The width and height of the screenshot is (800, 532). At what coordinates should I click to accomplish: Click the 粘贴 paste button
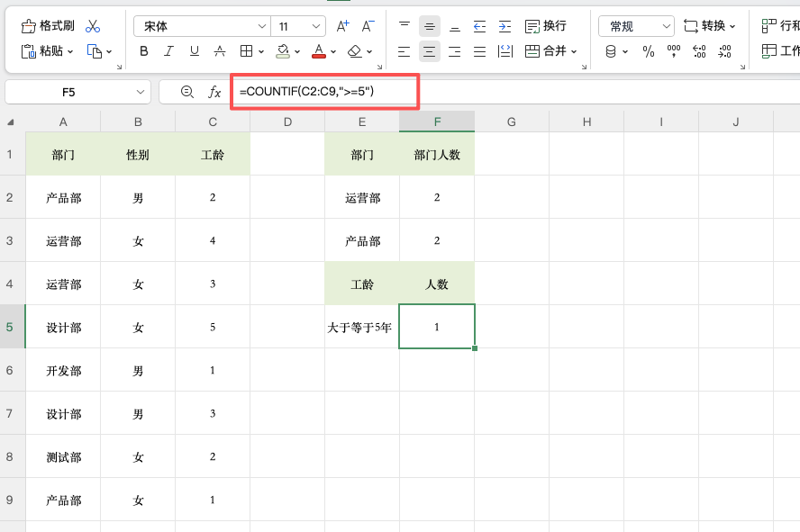click(x=47, y=51)
